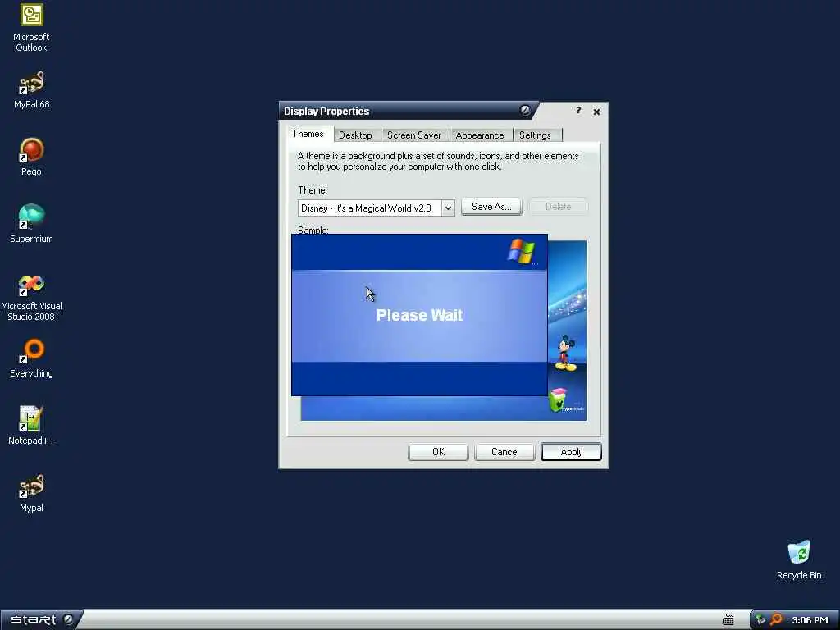840x630 pixels.
Task: Click the Theme combo box text field
Action: [370, 208]
